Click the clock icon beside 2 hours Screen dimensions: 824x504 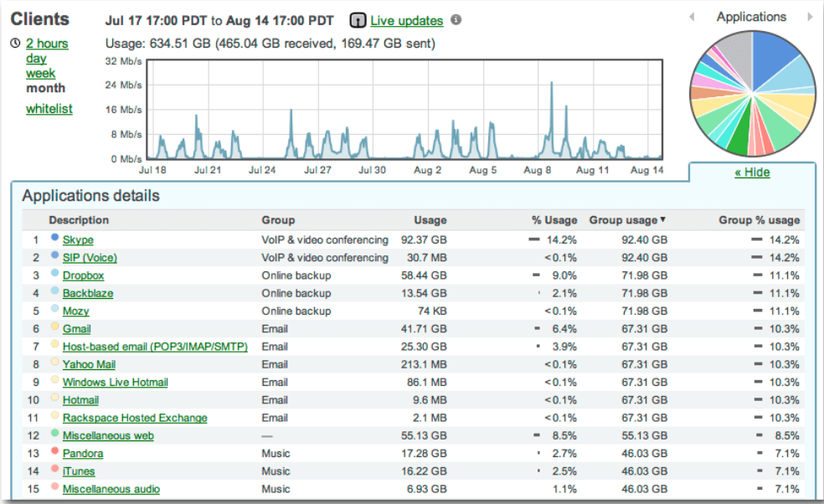click(x=15, y=43)
